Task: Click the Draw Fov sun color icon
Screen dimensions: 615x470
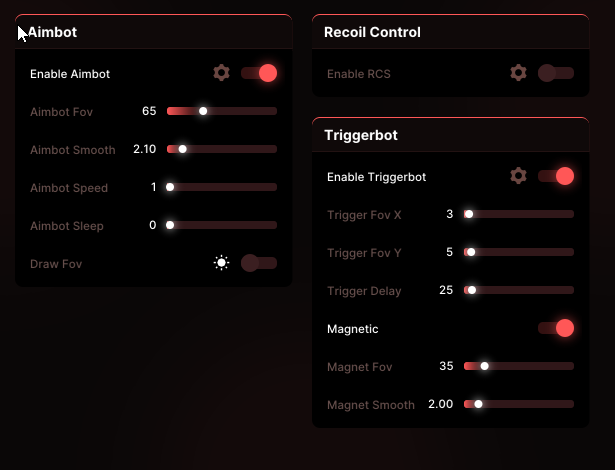Action: click(x=221, y=263)
